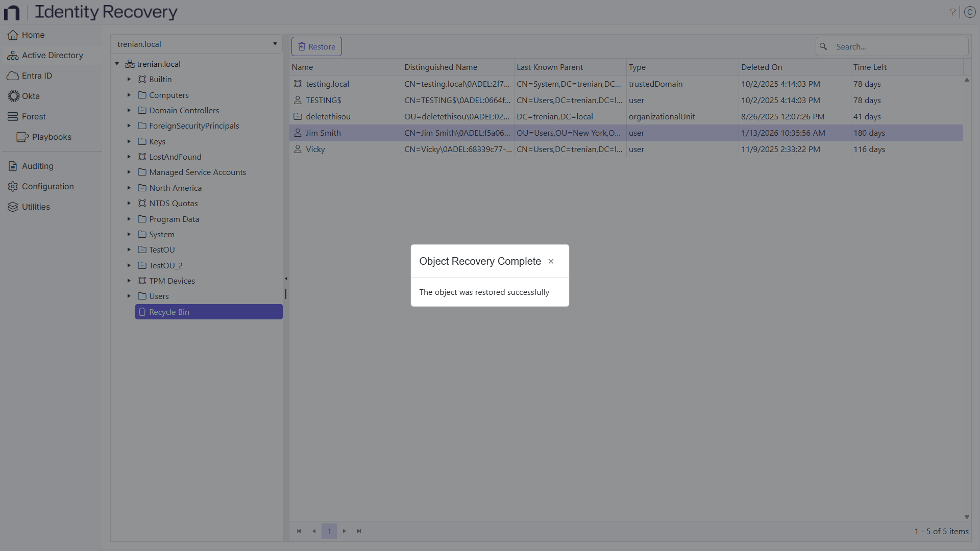Click the scrollbar down arrow
The image size is (980, 551).
967,517
